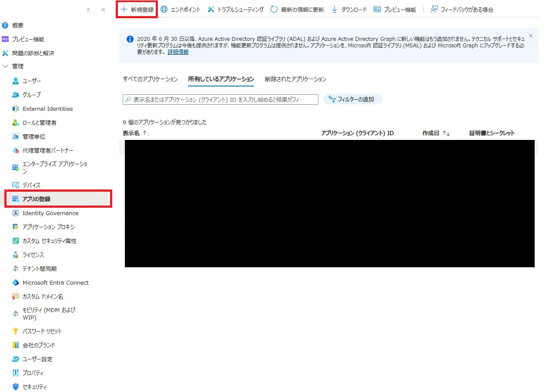549x392 pixels.
Task: Click 新規登録 to register a new app
Action: tap(136, 9)
